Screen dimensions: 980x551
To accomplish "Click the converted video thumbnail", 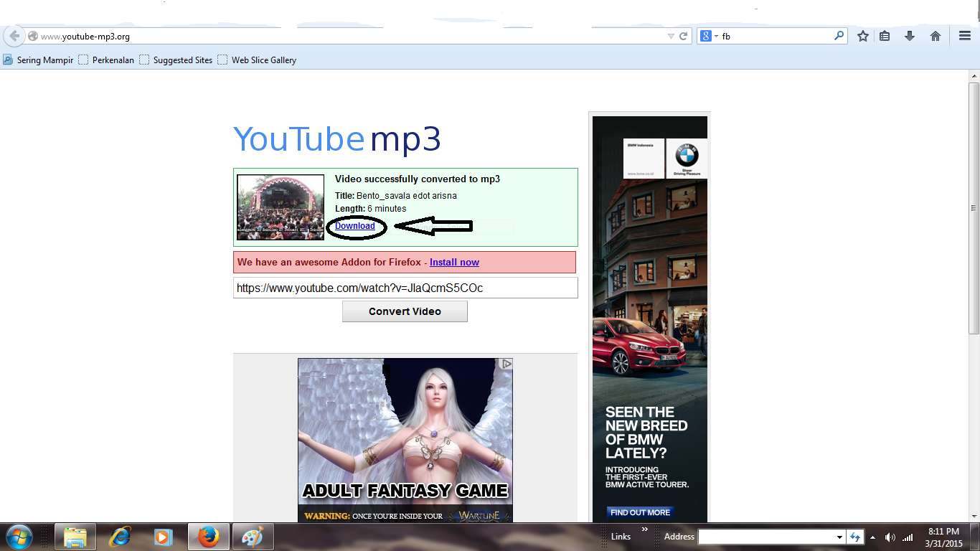I will pos(281,207).
